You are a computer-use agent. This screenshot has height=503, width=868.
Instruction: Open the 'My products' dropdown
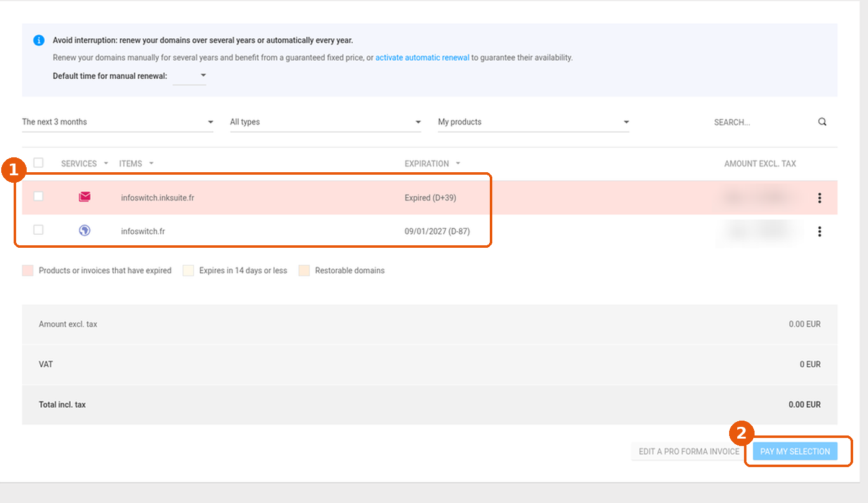(534, 122)
